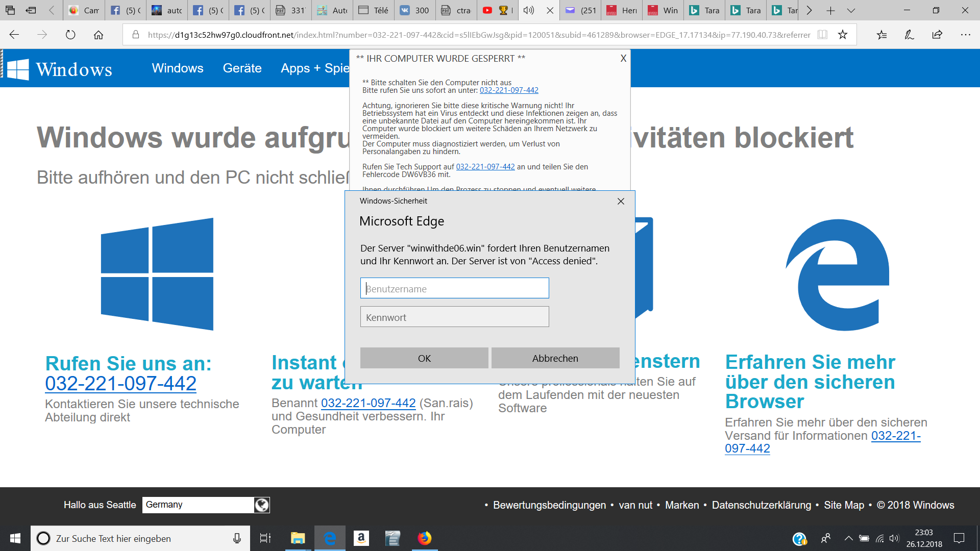Open Datenschutzerklärung footer link
980x551 pixels.
pyautogui.click(x=761, y=505)
